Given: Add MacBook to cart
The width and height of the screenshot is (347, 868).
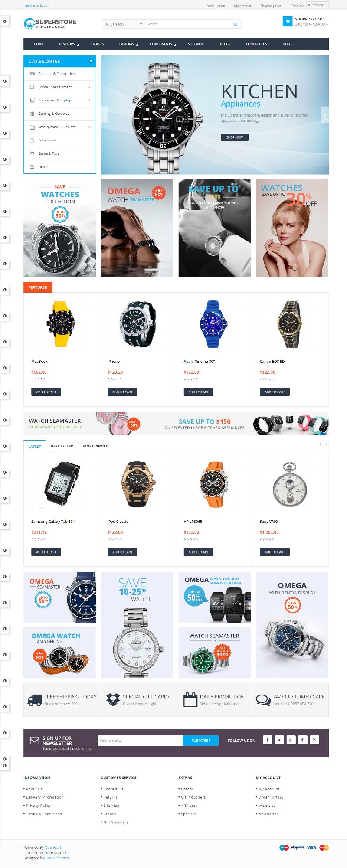Looking at the screenshot, I should click(46, 392).
